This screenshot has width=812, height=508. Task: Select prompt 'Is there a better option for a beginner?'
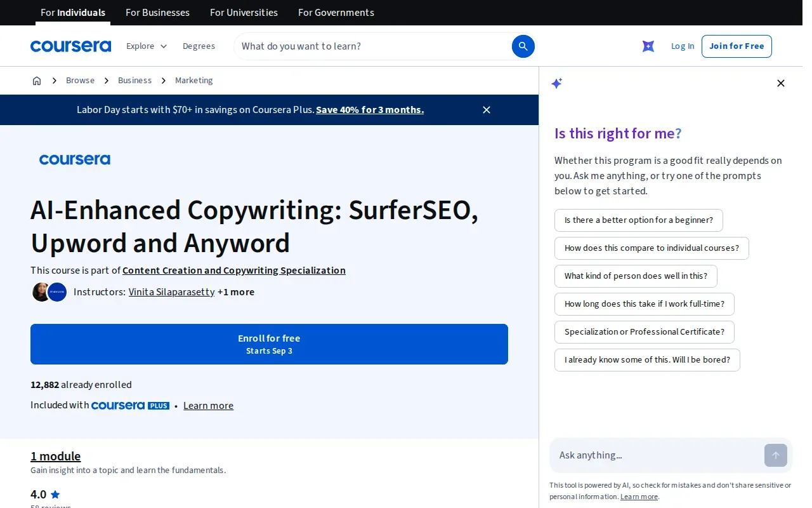coord(639,220)
